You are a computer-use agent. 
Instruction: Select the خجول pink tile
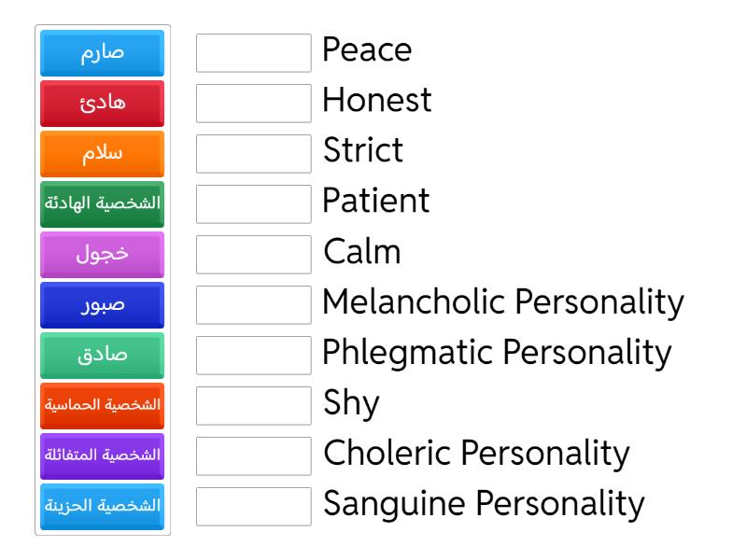(103, 255)
